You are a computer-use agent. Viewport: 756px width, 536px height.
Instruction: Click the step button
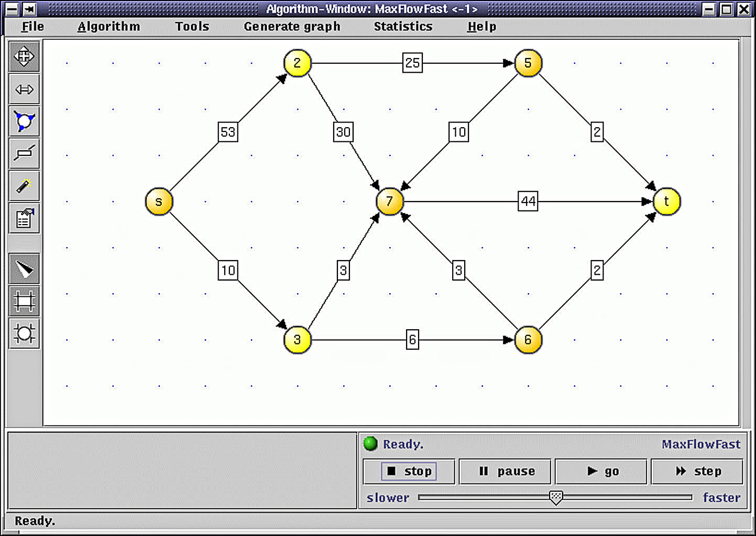[x=697, y=471]
